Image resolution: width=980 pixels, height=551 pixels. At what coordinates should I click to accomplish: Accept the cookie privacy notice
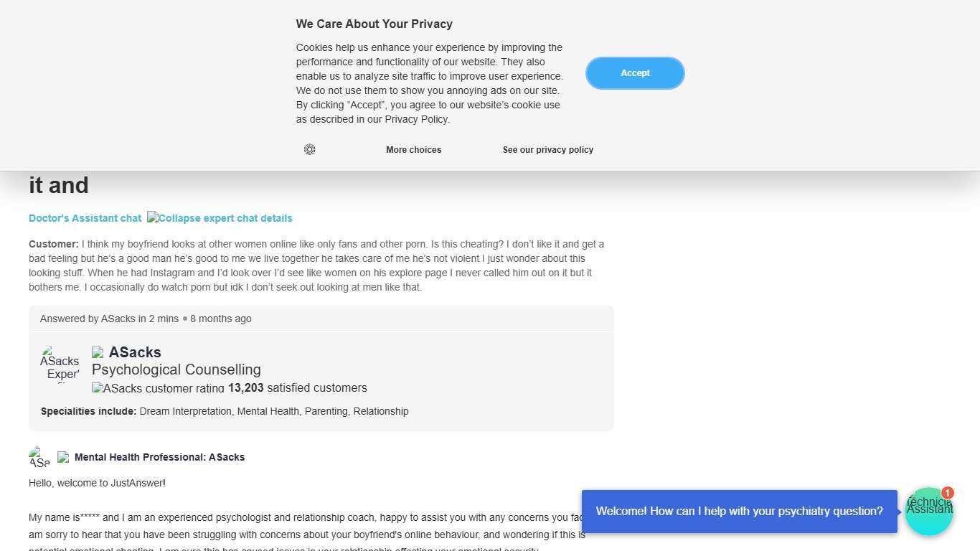tap(635, 73)
